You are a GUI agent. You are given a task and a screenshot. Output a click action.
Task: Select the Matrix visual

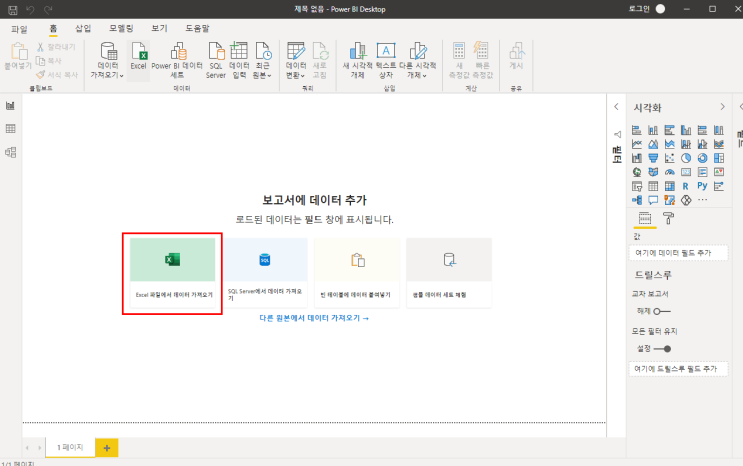(670, 186)
